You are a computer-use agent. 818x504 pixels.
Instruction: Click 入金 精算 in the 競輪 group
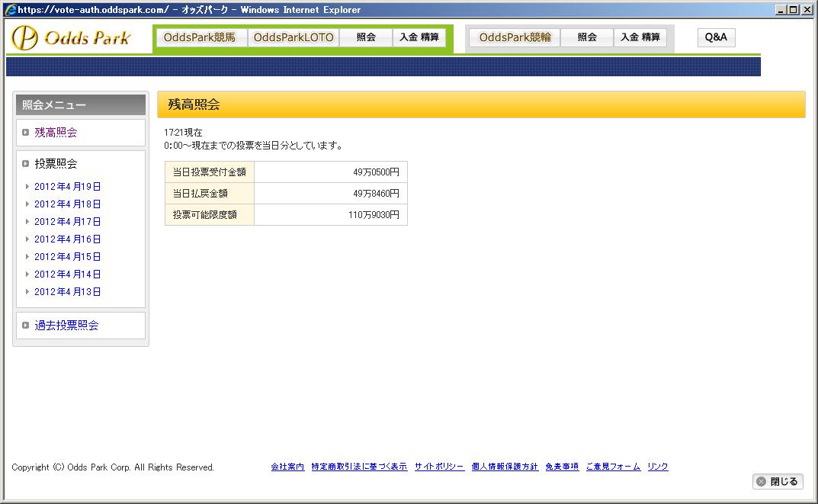click(640, 37)
